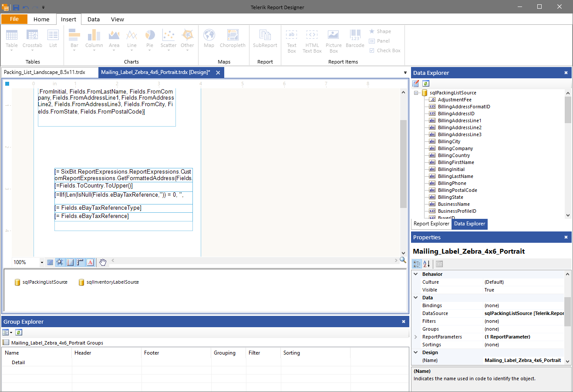Click the zoom magnifier icon below the design surface
573x392 pixels.
[403, 260]
